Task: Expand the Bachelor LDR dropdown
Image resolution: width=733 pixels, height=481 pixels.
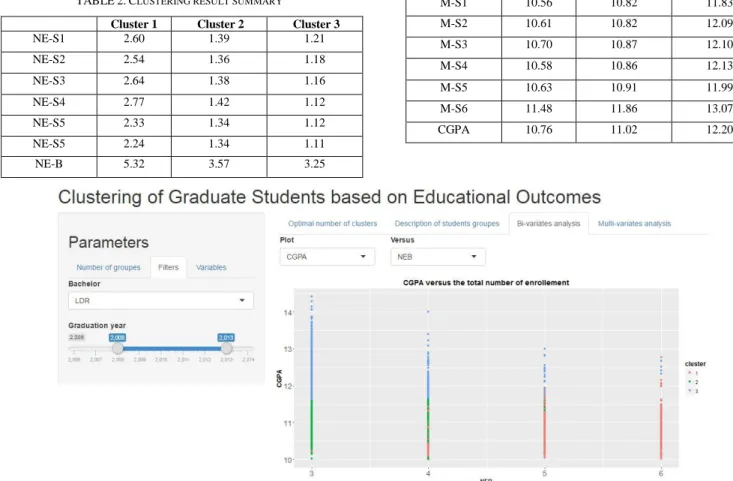Action: pyautogui.click(x=161, y=301)
